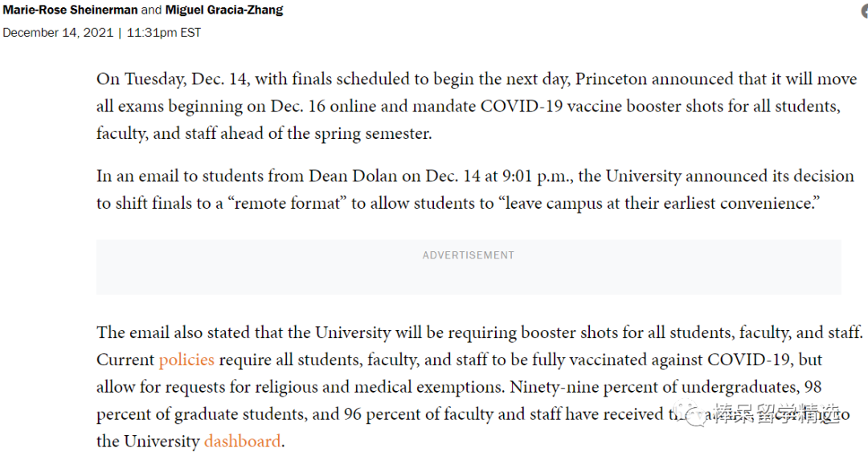Image resolution: width=868 pixels, height=452 pixels.
Task: Click the 11:31pm EST timestamp
Action: (x=163, y=33)
